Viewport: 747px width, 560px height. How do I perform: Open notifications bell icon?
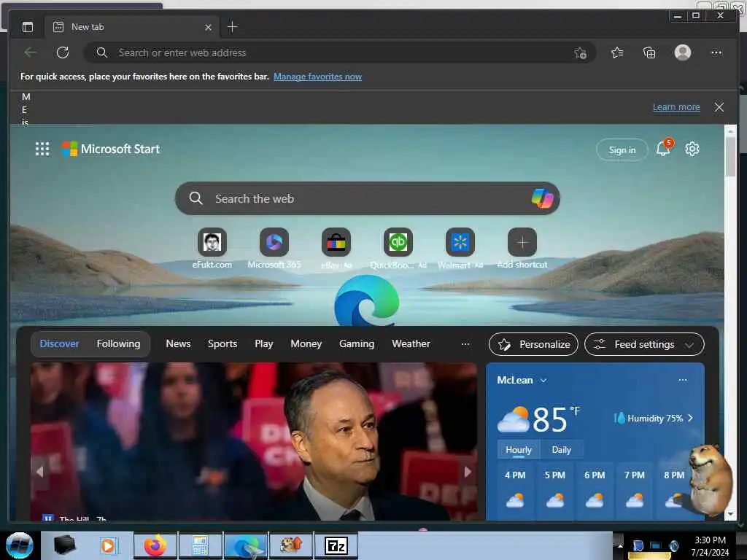pyautogui.click(x=664, y=149)
